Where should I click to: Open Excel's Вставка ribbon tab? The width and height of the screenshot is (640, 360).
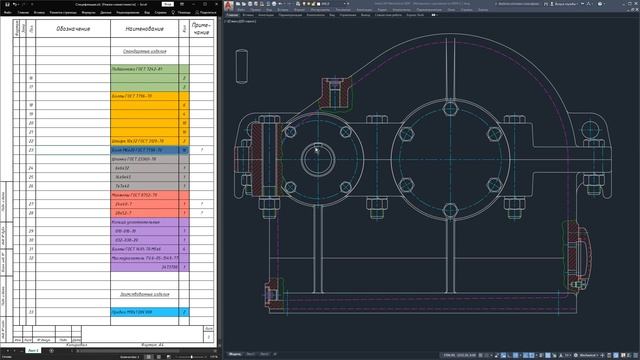click(39, 13)
